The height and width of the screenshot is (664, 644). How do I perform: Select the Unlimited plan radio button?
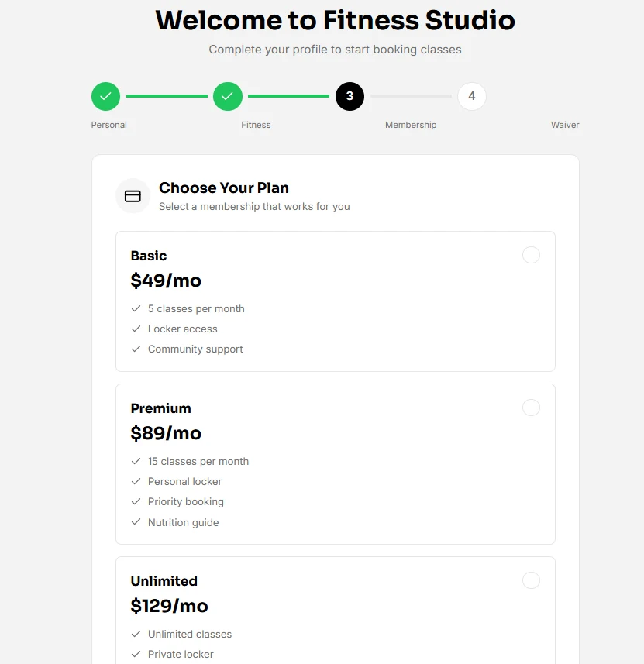531,580
